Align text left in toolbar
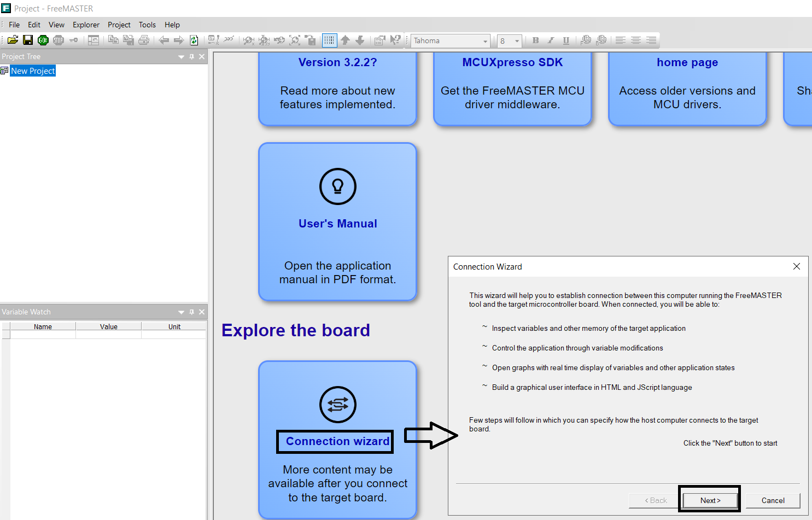This screenshot has height=520, width=812. point(621,40)
